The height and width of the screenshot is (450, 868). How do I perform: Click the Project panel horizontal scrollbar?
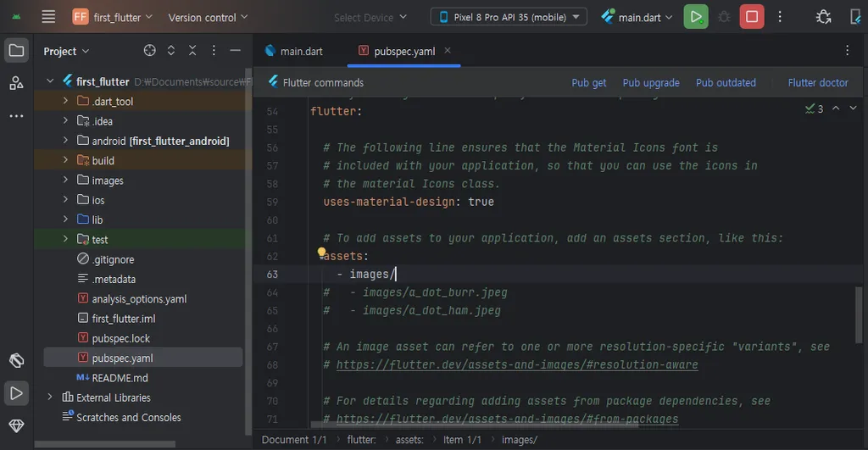(105, 444)
